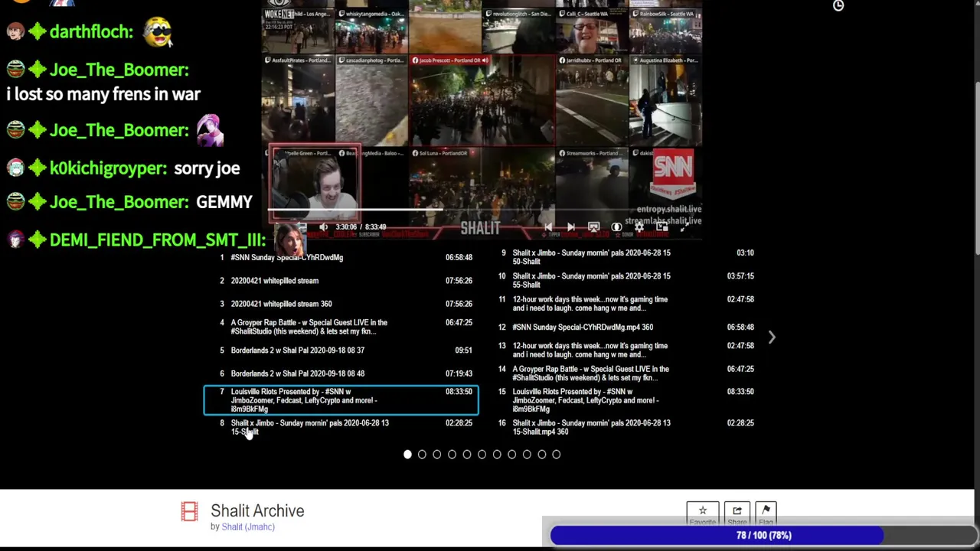Viewport: 980px width, 551px height.
Task: Skip to next track in player
Action: (x=570, y=227)
